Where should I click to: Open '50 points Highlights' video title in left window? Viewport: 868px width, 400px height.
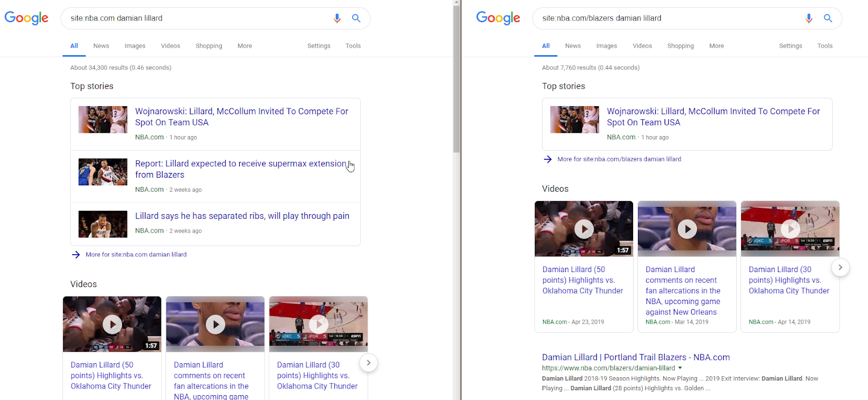click(111, 376)
